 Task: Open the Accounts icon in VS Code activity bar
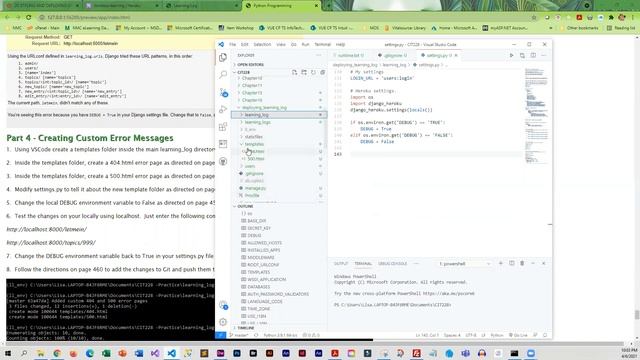pos(223,305)
